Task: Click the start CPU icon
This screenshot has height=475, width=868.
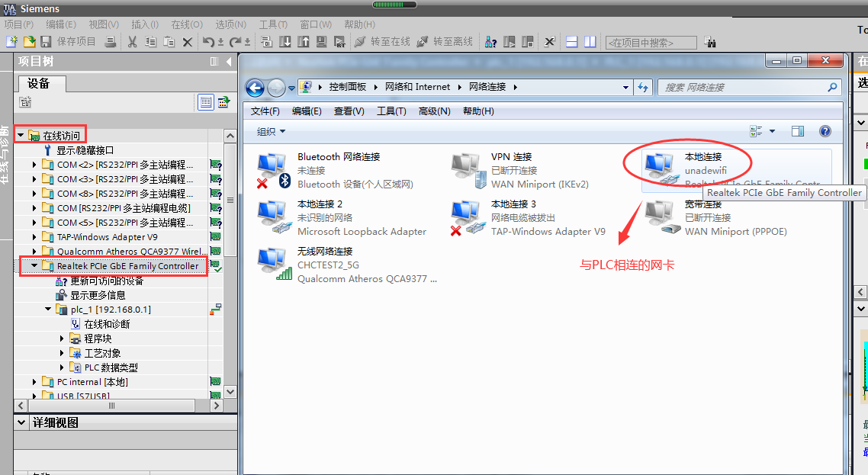Action: (x=510, y=41)
